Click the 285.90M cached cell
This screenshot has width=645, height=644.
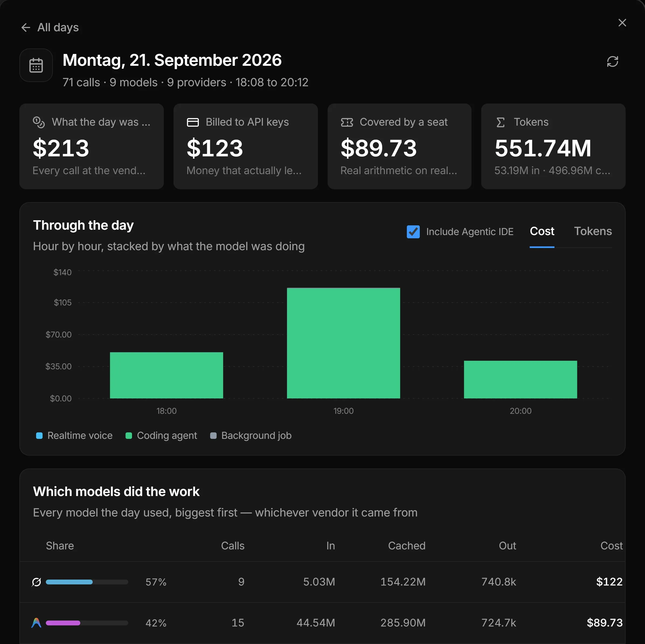click(403, 623)
